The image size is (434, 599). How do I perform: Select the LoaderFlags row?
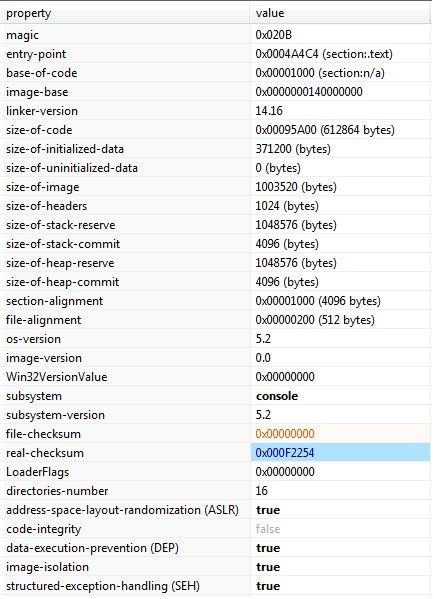(x=216, y=472)
